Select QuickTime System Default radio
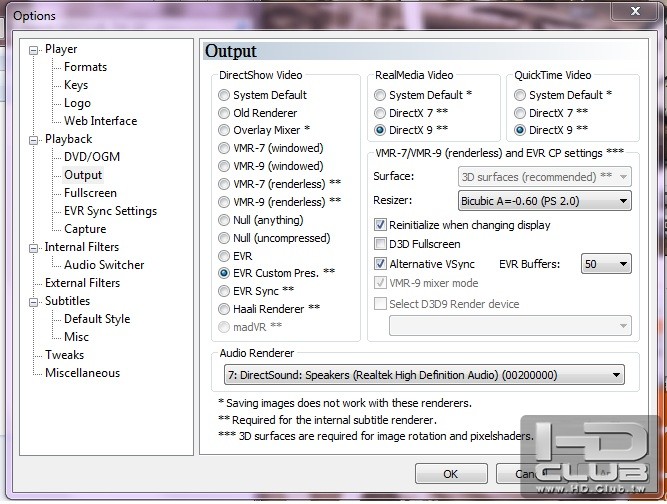Image resolution: width=667 pixels, height=504 pixels. point(520,95)
